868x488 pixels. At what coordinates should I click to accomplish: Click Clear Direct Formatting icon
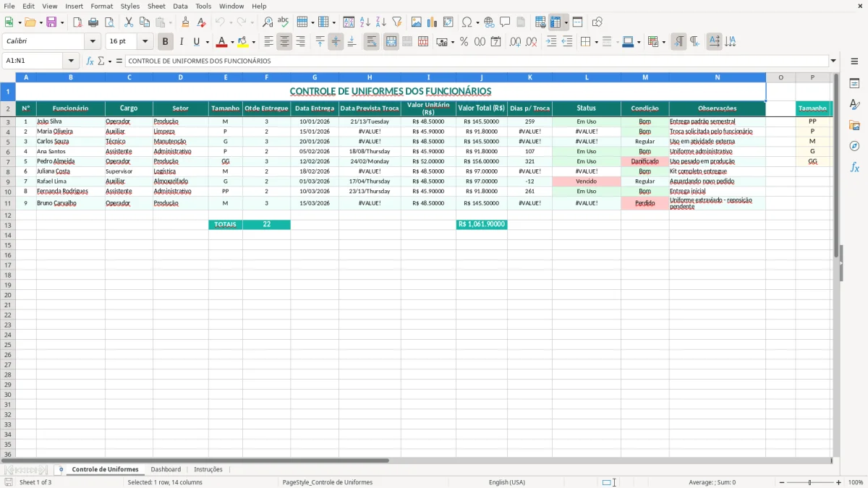coord(201,22)
